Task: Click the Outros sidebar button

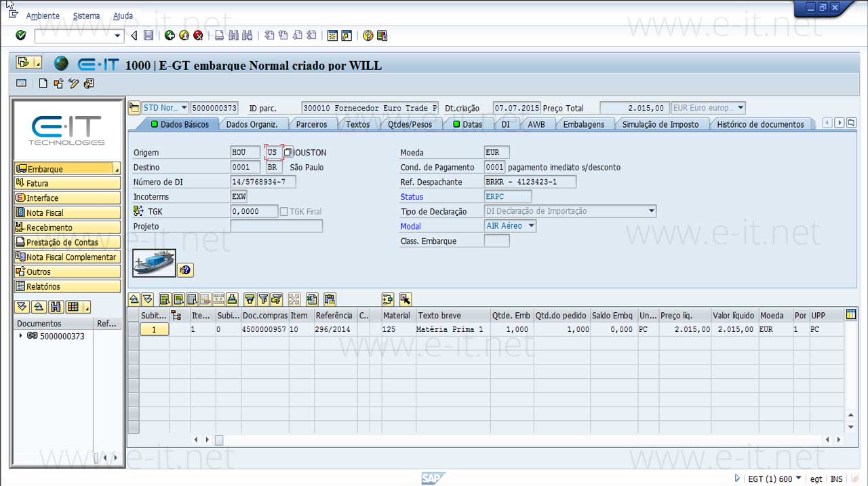Action: pos(67,272)
